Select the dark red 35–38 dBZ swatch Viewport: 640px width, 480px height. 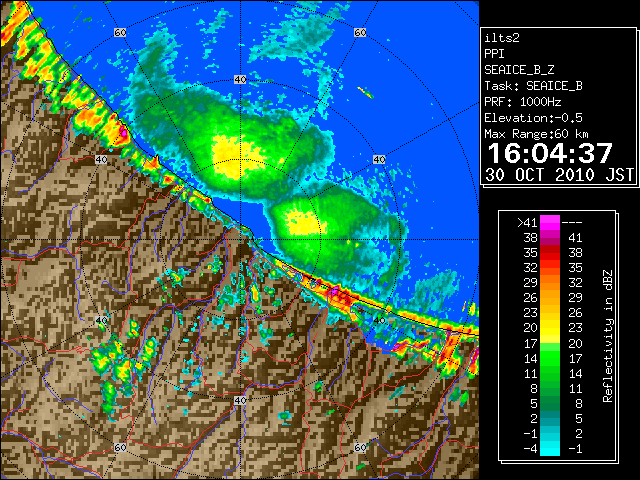click(550, 253)
